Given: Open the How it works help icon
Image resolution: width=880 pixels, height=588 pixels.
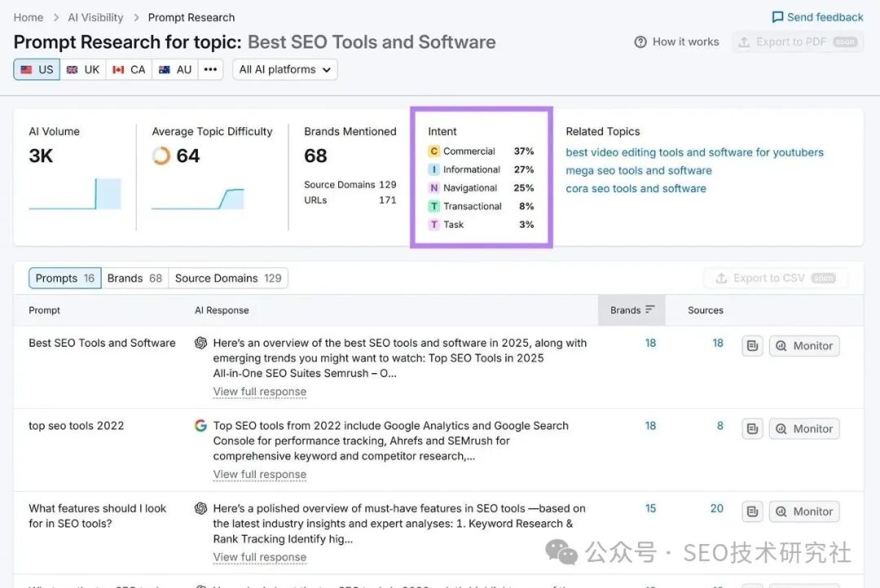Looking at the screenshot, I should pyautogui.click(x=640, y=42).
